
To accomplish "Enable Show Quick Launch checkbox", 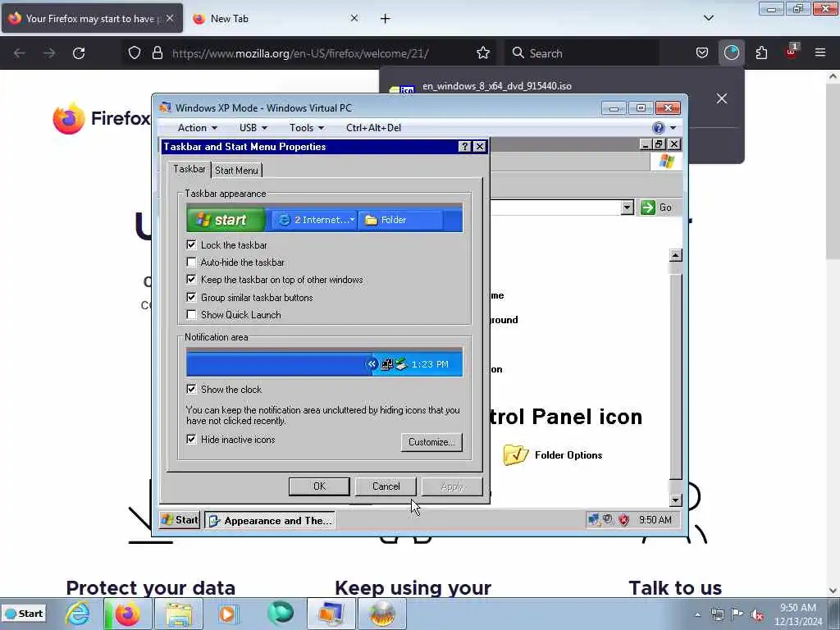I will (x=191, y=314).
